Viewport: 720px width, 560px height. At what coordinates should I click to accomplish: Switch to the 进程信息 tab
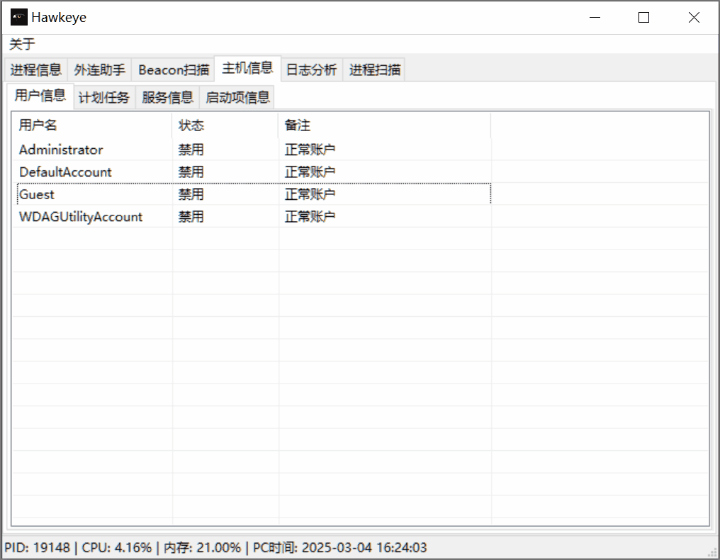(x=36, y=70)
